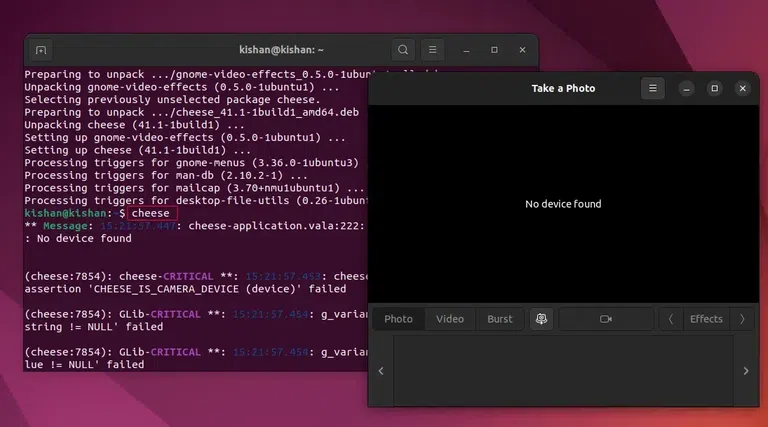
Task: Click 'Setting up cheese (41.1-1build1)' line
Action: click(x=138, y=150)
